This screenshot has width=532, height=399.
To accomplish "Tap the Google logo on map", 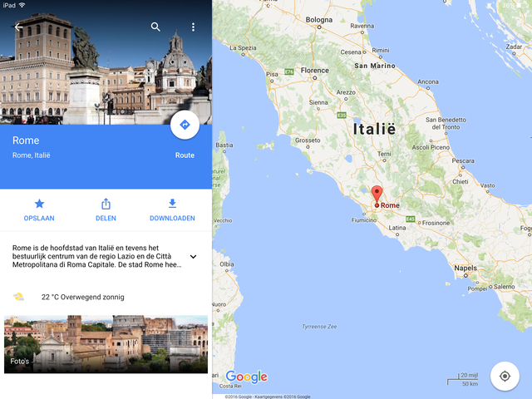I will click(x=247, y=377).
